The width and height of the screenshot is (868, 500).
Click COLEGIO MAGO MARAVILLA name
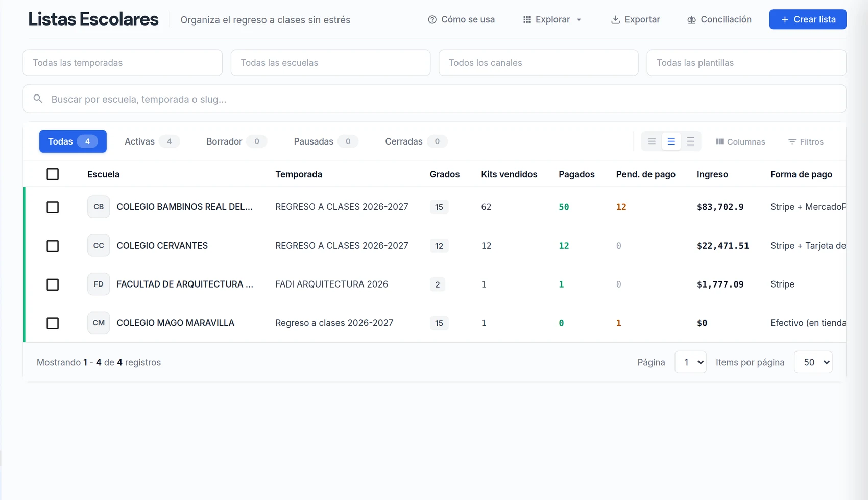point(175,323)
